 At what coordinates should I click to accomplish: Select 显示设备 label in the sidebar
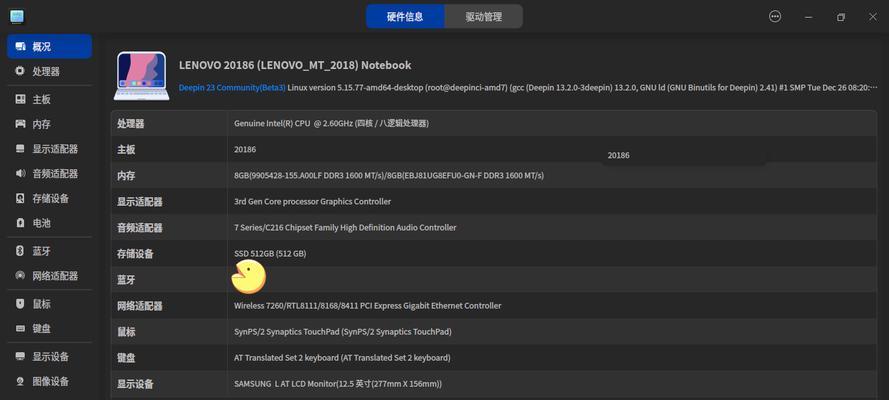(50, 356)
